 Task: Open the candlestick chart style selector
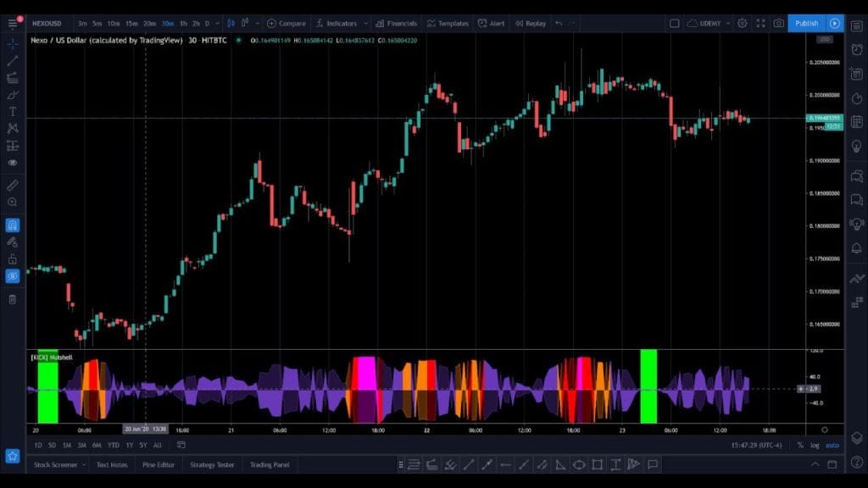(x=231, y=23)
